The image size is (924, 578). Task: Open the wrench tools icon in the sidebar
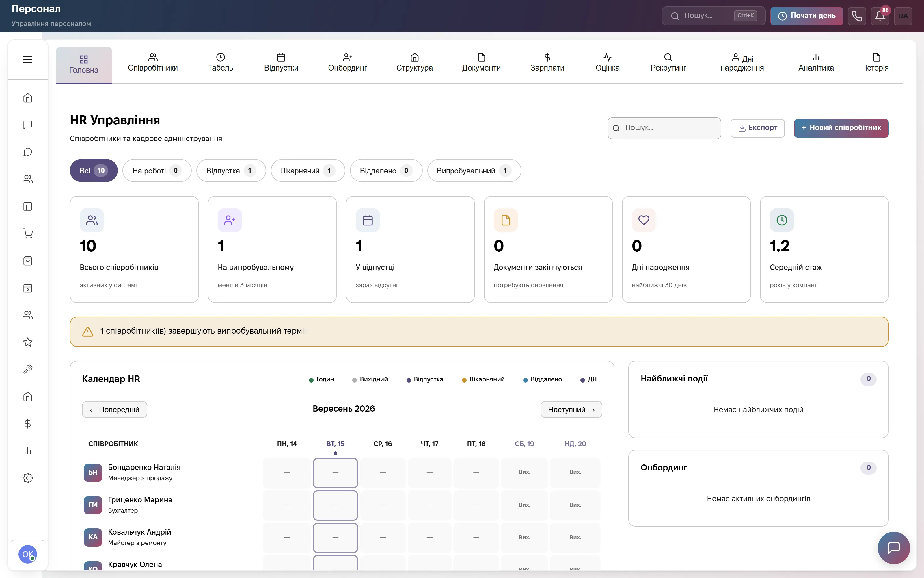[x=27, y=369]
